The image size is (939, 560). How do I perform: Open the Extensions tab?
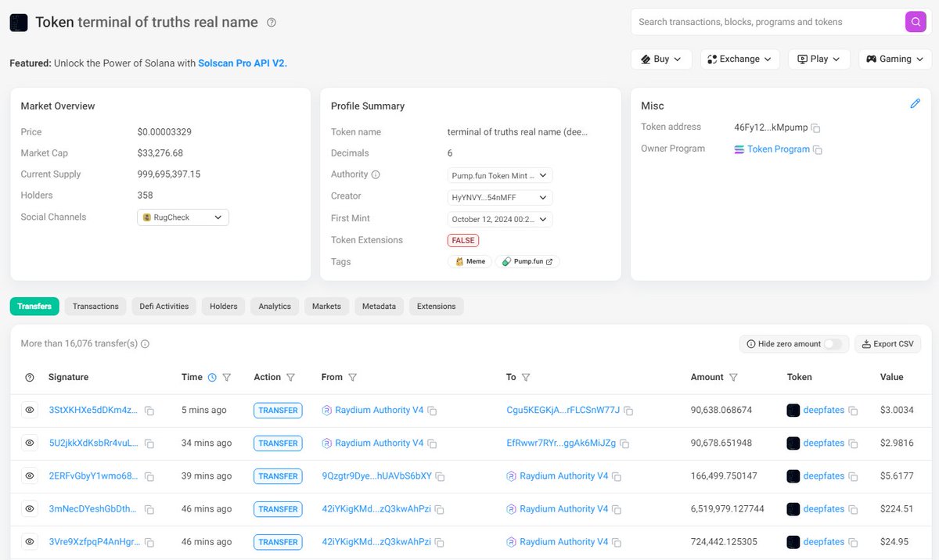(437, 307)
